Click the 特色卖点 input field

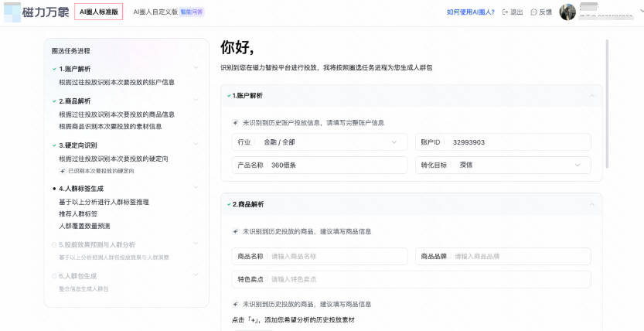coord(411,279)
